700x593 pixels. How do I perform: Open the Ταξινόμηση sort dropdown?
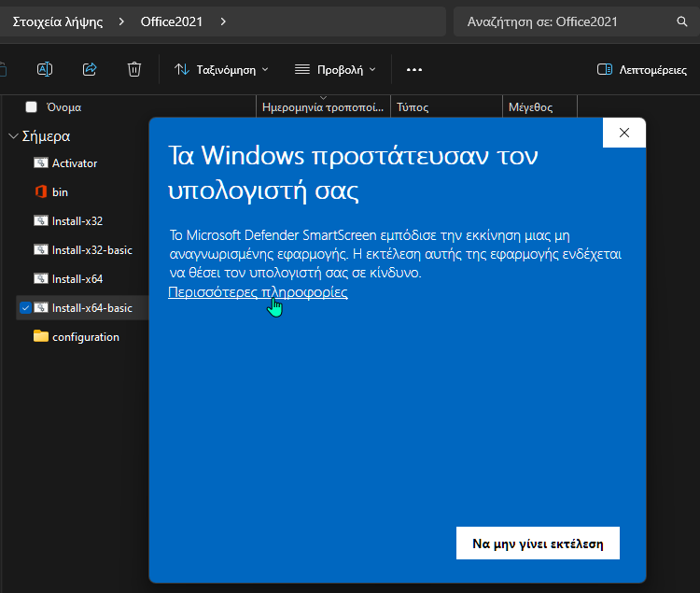click(x=221, y=70)
